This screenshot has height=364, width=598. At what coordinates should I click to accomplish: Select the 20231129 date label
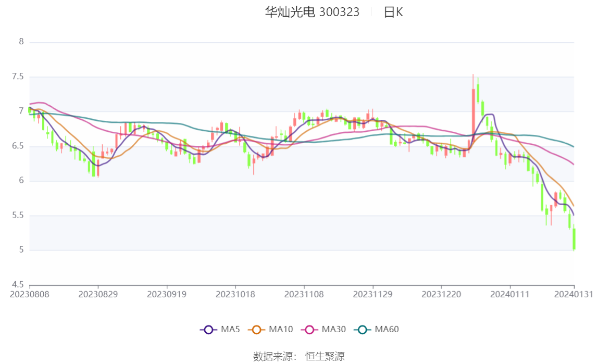click(372, 295)
